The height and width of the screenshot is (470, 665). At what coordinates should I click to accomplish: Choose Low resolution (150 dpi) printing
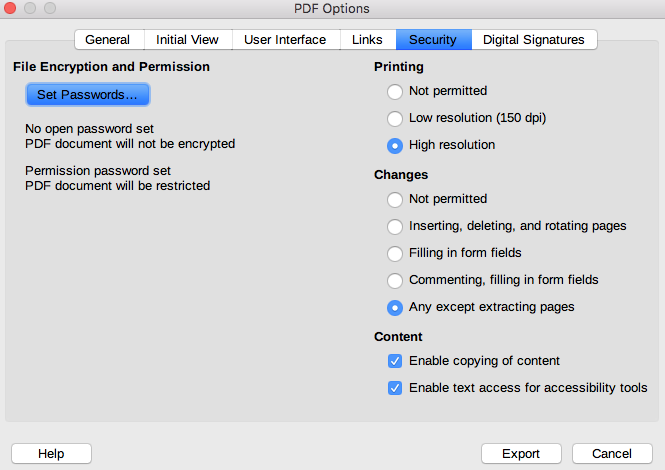click(x=395, y=118)
